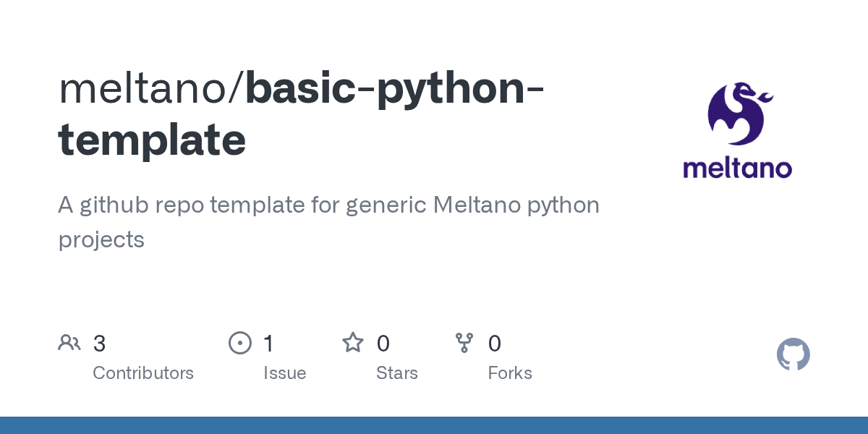This screenshot has width=868, height=434.
Task: Click the word 'projects' in the description
Action: [101, 239]
